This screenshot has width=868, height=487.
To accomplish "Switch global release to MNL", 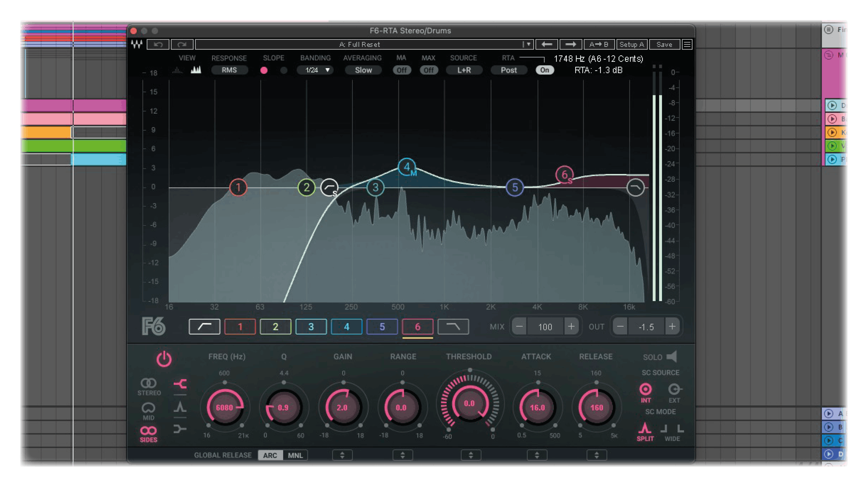I will pos(295,455).
